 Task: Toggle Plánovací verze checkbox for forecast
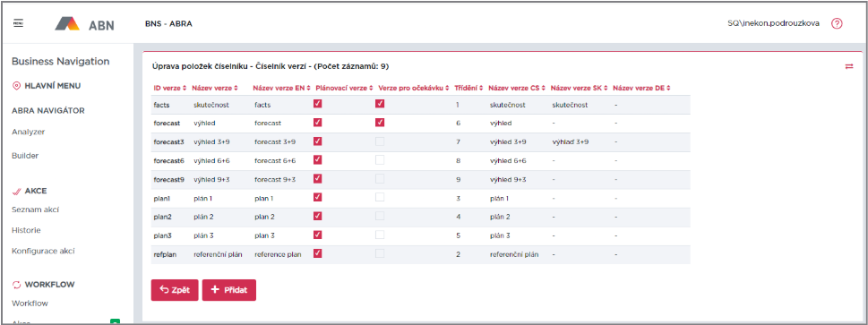(x=318, y=123)
